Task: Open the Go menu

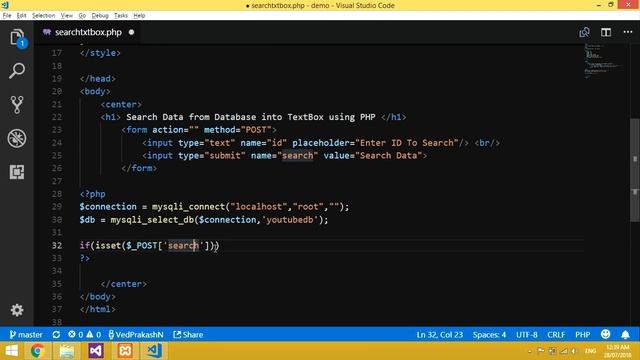Action: (x=82, y=16)
